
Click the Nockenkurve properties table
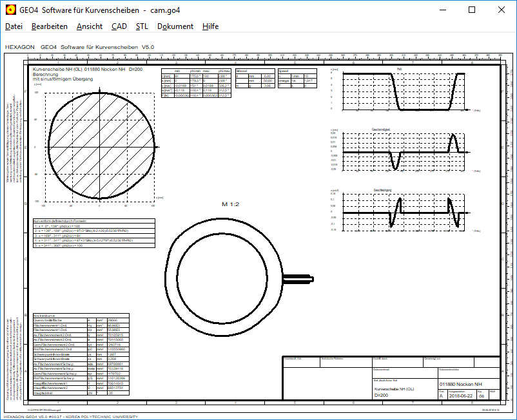[81, 354]
